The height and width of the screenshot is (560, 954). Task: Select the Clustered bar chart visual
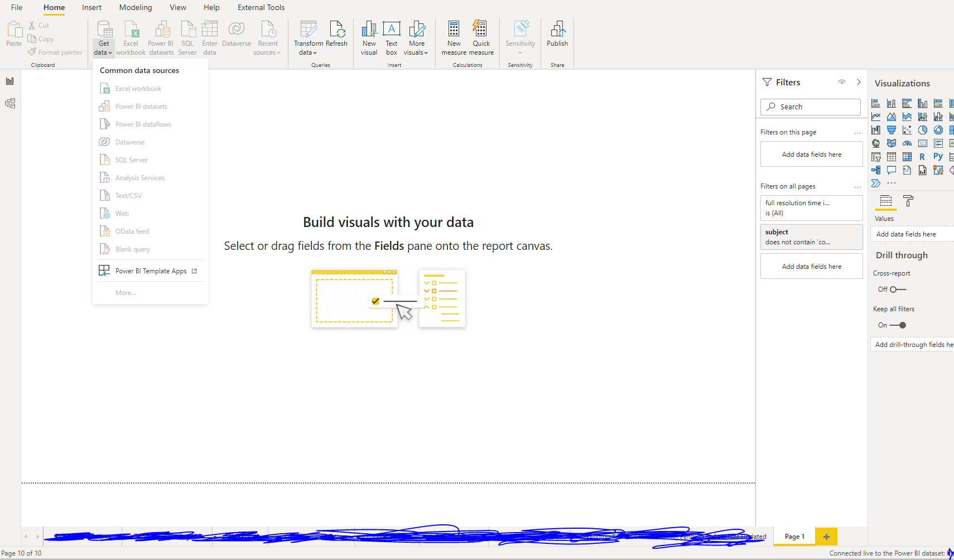907,103
